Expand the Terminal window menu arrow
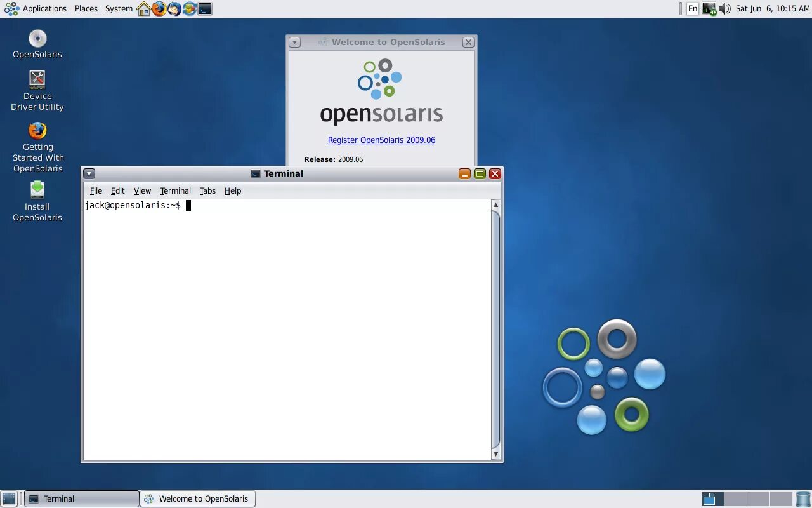 click(x=89, y=173)
